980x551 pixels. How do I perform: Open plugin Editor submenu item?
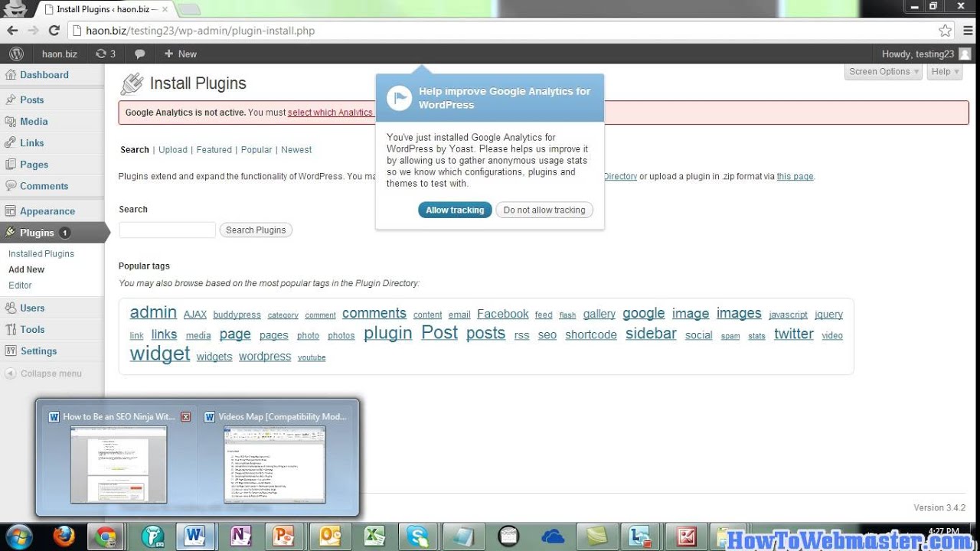(20, 285)
